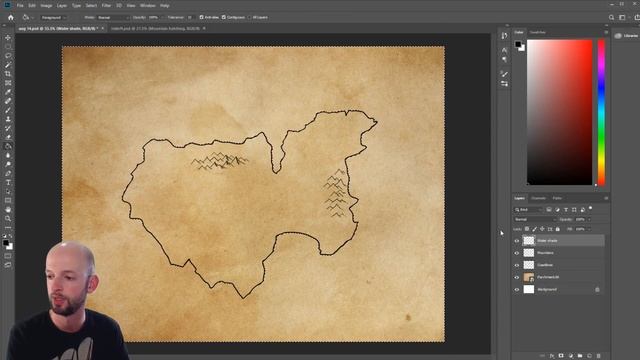Screen dimensions: 640x360
Task: Delete the selected layer with trash icon
Action: 599,356
